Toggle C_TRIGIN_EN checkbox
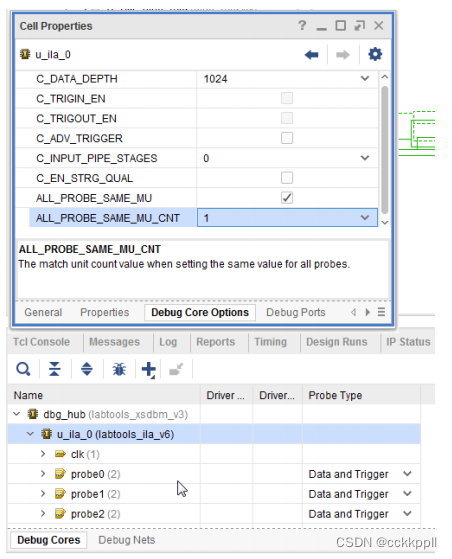 click(x=287, y=98)
